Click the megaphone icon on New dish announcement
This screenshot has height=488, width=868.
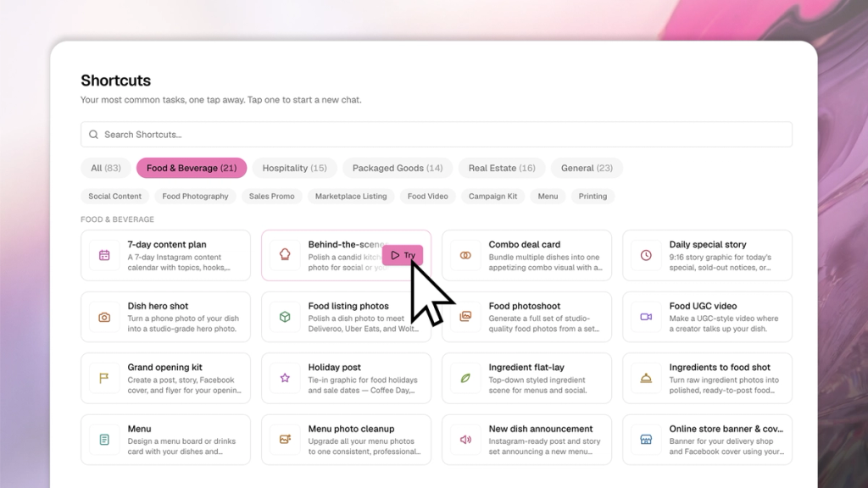coord(465,440)
